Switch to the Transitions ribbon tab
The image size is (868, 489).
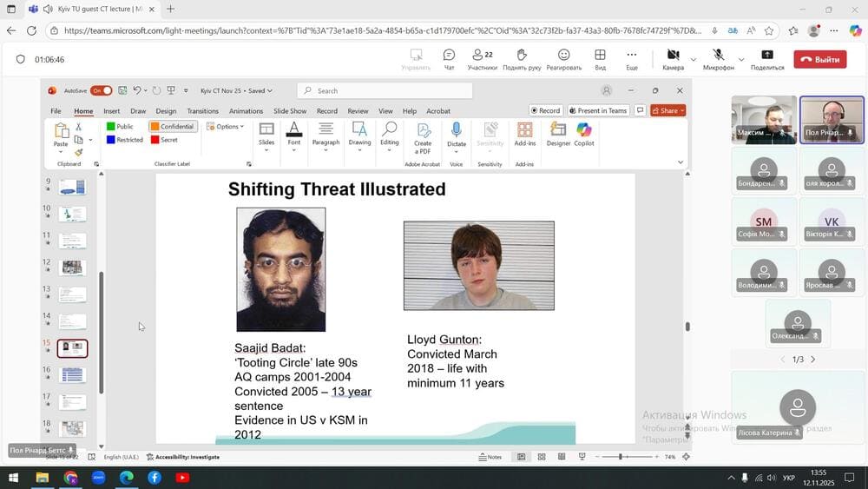click(202, 111)
